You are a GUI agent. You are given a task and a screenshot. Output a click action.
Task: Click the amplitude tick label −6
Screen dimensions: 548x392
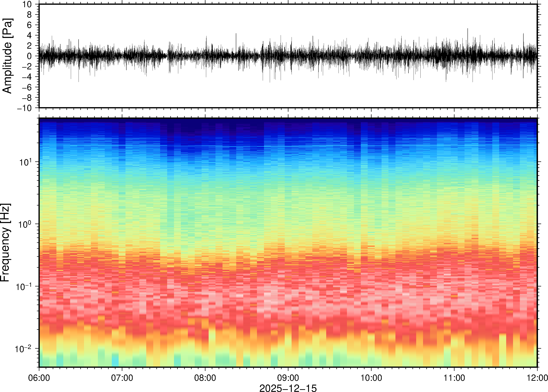pos(27,87)
